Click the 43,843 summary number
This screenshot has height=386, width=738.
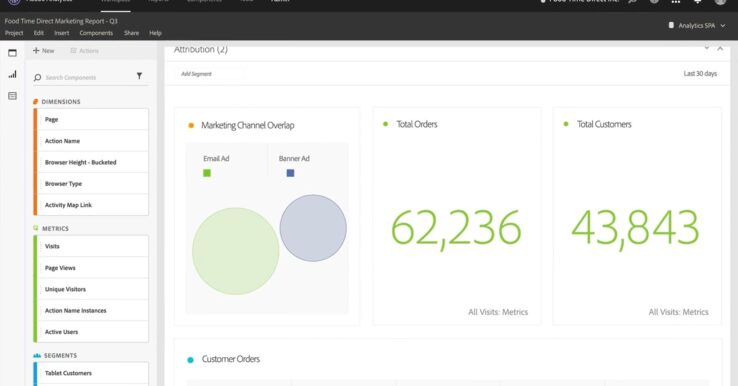pyautogui.click(x=635, y=229)
